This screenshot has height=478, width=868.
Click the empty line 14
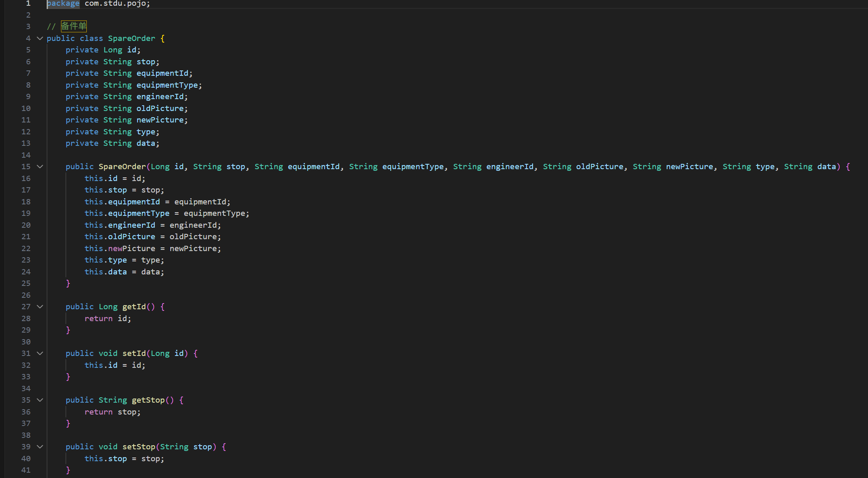tap(164, 155)
